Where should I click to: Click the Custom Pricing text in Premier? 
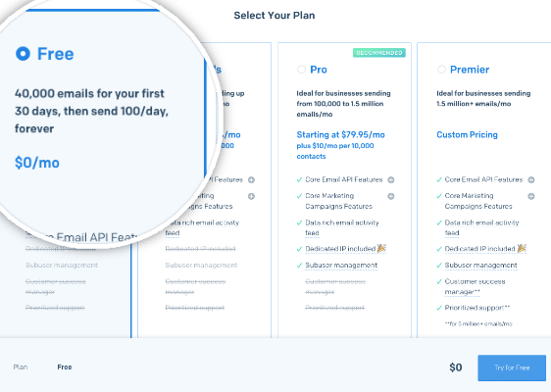[467, 134]
